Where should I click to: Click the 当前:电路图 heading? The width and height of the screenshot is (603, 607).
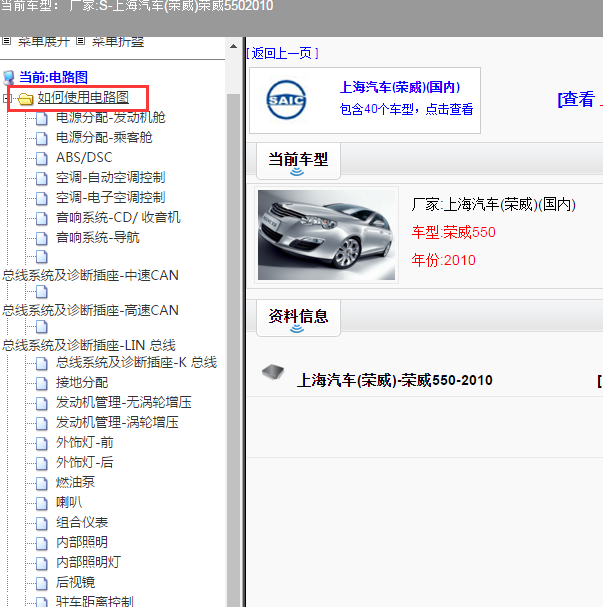53,77
